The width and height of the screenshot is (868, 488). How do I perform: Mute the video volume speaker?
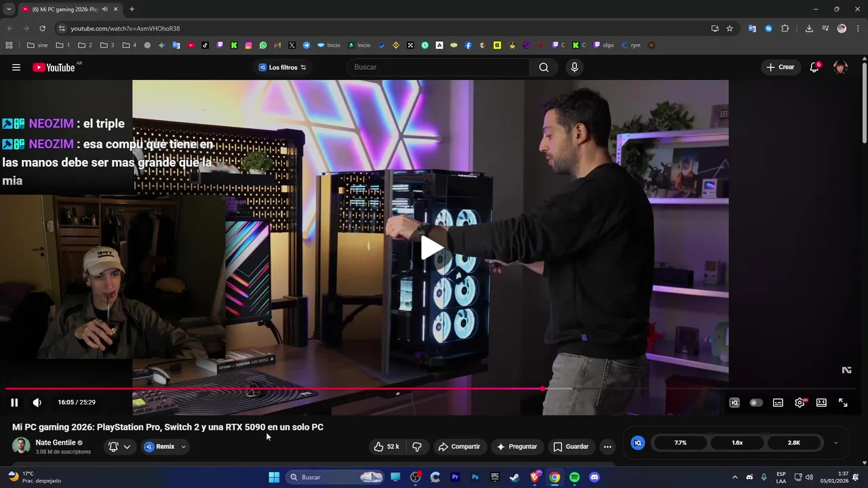(37, 403)
